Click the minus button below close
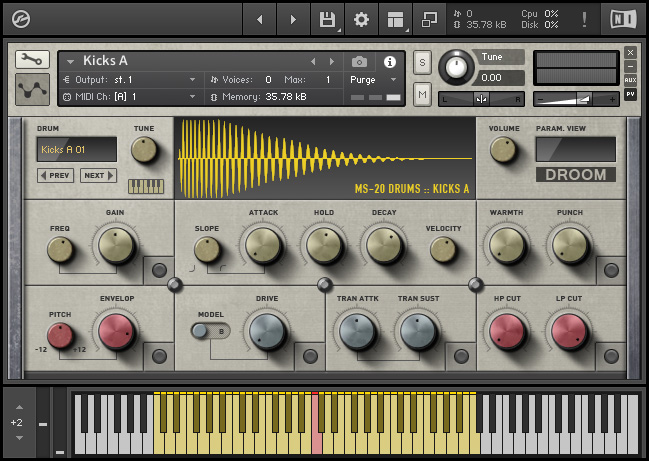This screenshot has width=649, height=461. point(630,66)
